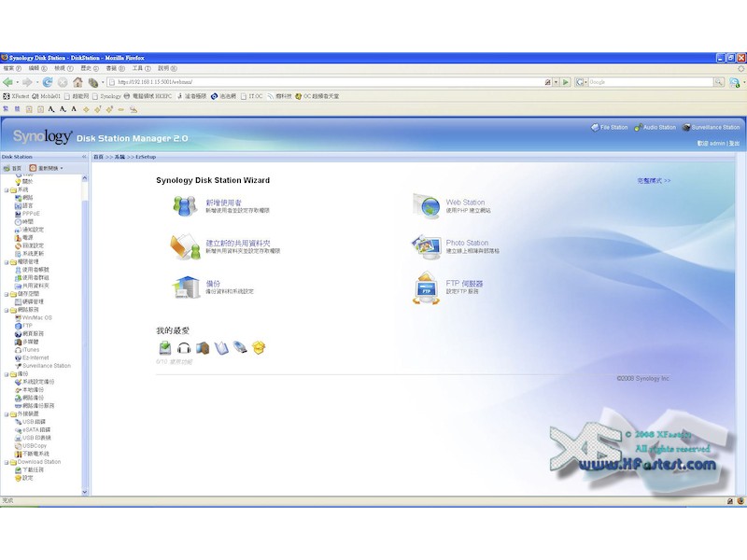Screen dimensions: 747x560
Task: Select 電源 power item in tree
Action: coord(24,238)
